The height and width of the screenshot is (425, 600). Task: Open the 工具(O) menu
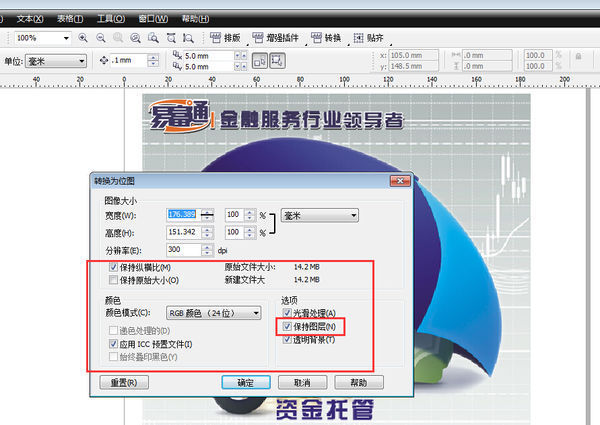(111, 18)
